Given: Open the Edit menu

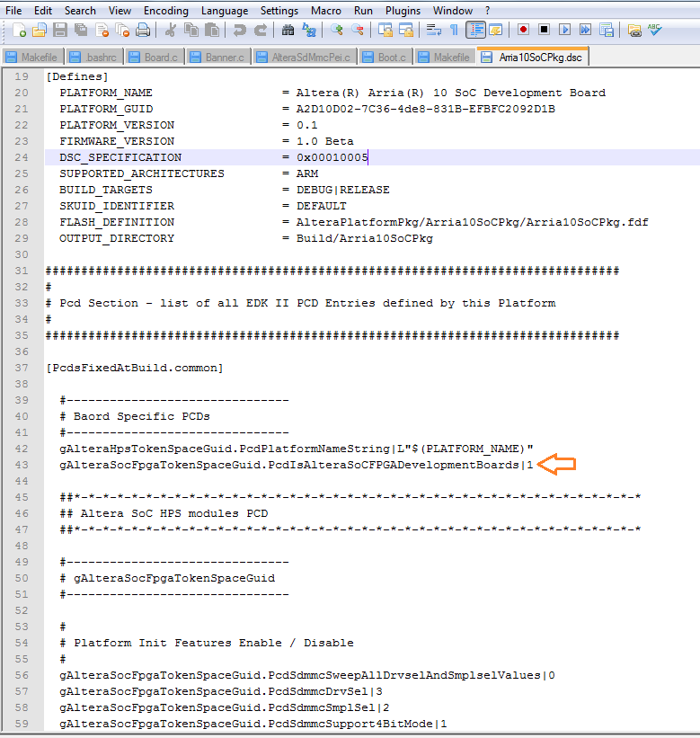Looking at the screenshot, I should pyautogui.click(x=43, y=11).
